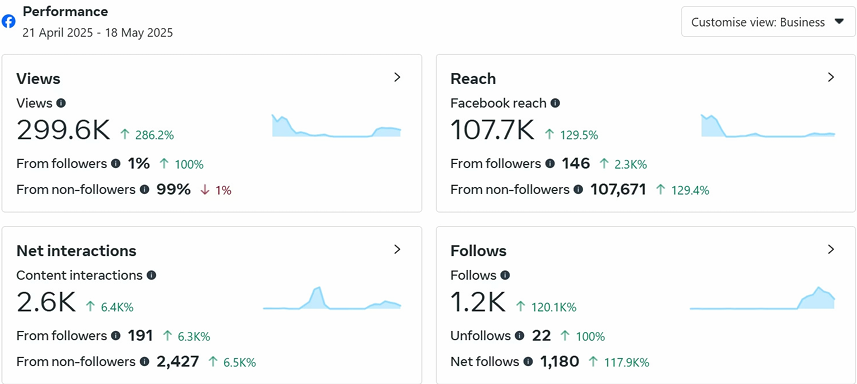The height and width of the screenshot is (384, 857).
Task: Expand Net interactions card with chevron
Action: [397, 250]
